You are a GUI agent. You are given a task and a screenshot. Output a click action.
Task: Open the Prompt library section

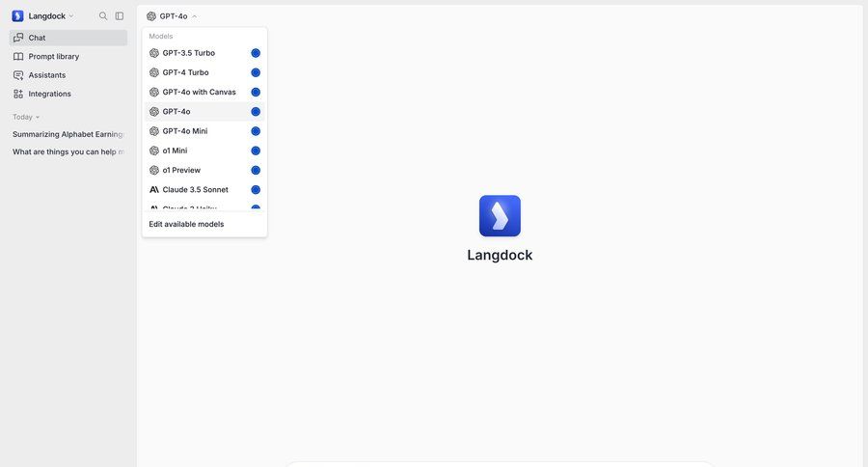68,57
